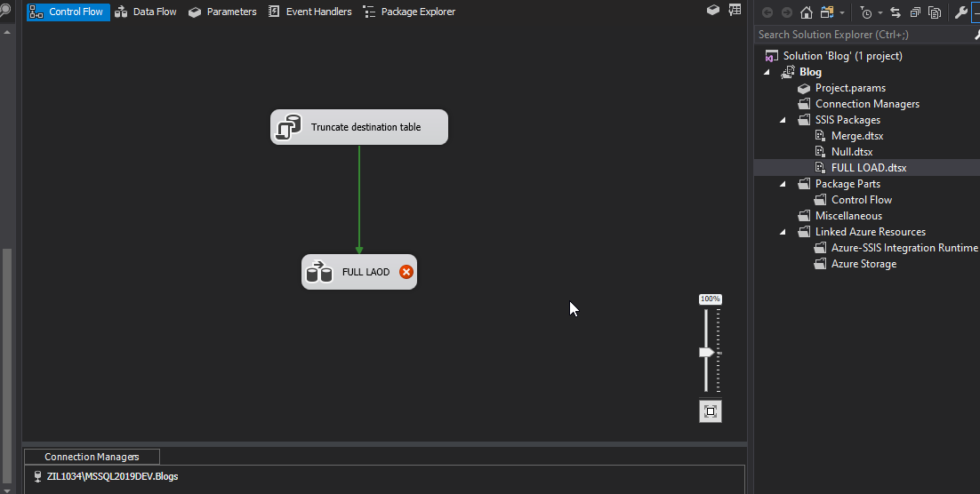Screen dimensions: 980x494
Task: Click the Pending Changes Filter clock icon
Action: pyautogui.click(x=865, y=12)
